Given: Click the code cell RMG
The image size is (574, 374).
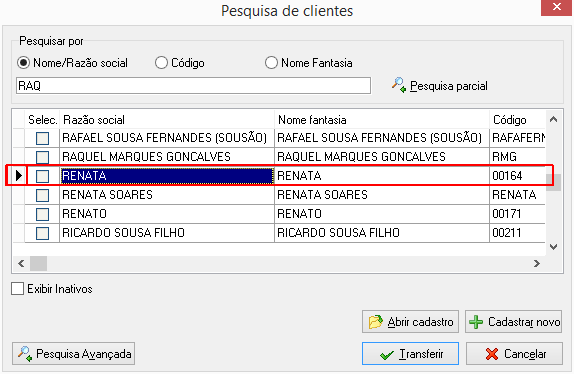Looking at the screenshot, I should click(x=517, y=157).
